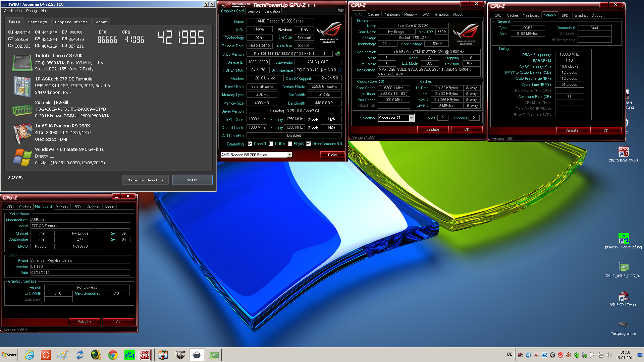Click the START benchmark button
644x362 pixels.
tap(192, 180)
